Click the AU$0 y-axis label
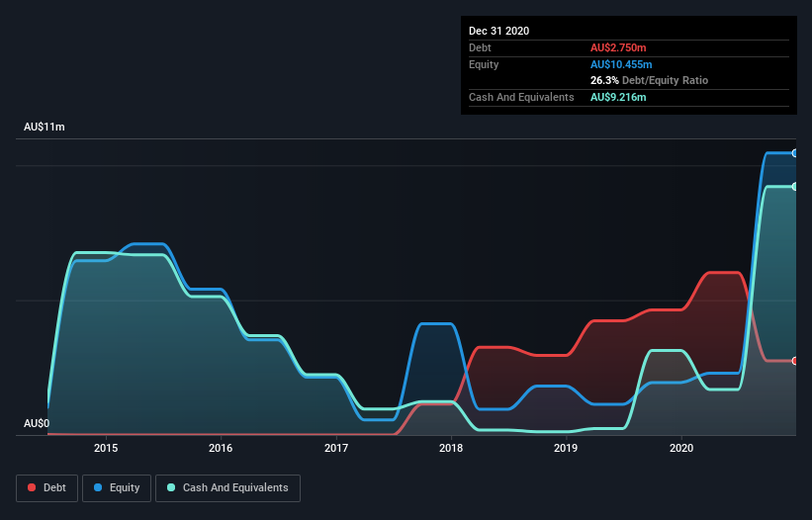Viewport: 812px width, 520px height. [37, 423]
